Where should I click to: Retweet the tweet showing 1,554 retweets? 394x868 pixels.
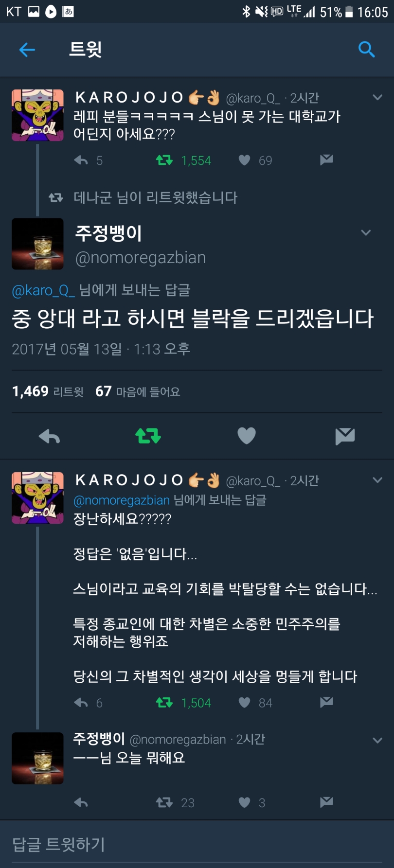coord(164,160)
